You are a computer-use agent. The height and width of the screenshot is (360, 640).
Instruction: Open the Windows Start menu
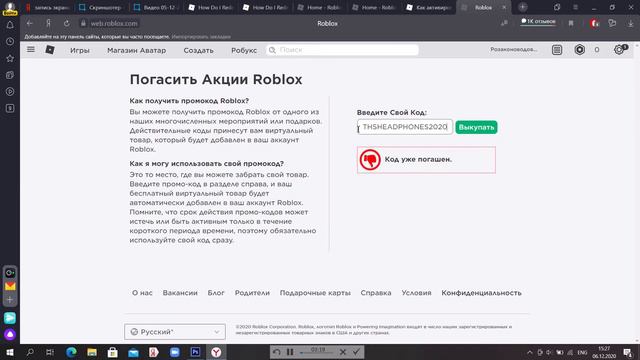tap(10, 352)
